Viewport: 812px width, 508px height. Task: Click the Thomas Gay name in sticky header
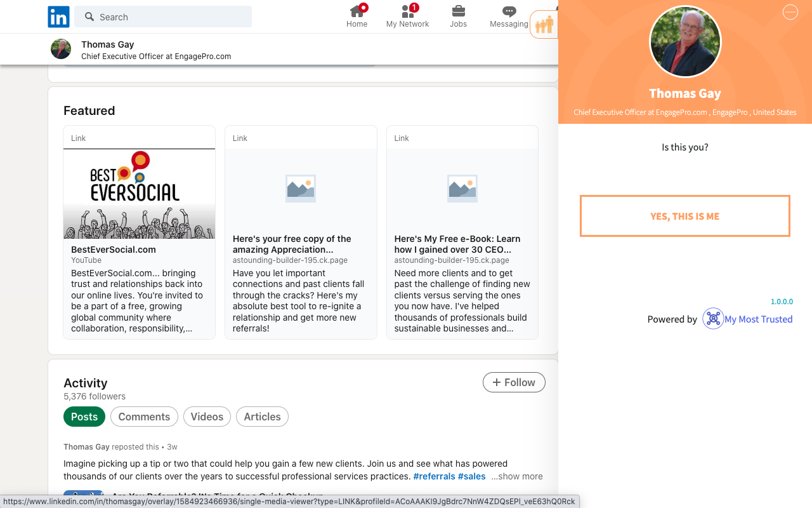click(x=107, y=44)
